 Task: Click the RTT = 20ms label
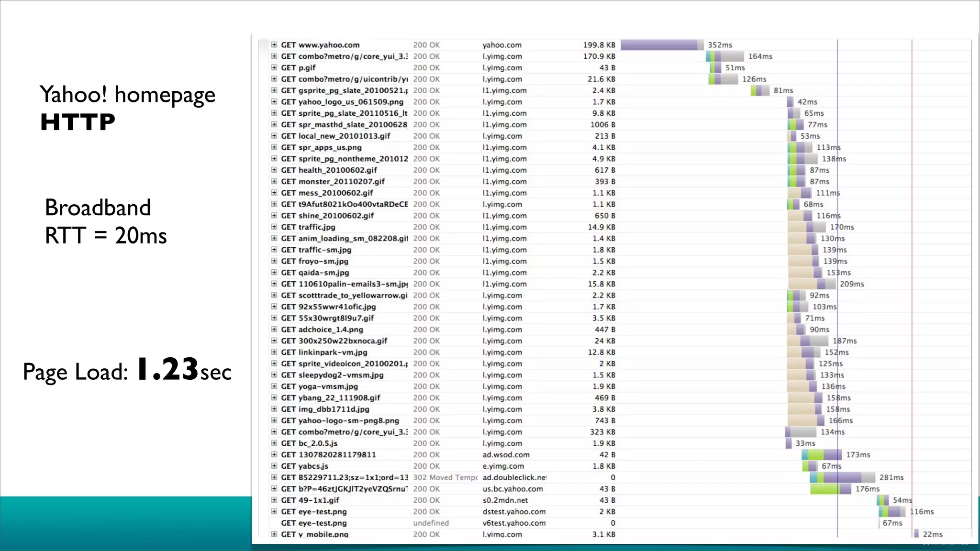coord(106,235)
